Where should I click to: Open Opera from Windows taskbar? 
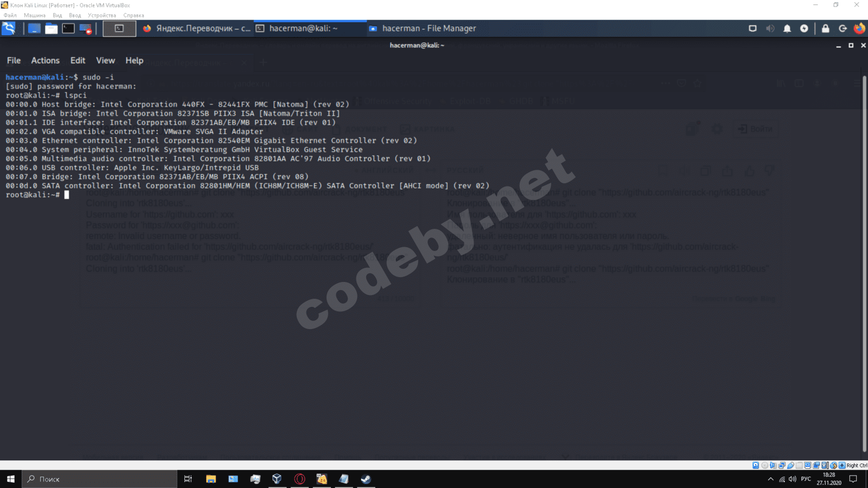pyautogui.click(x=299, y=479)
